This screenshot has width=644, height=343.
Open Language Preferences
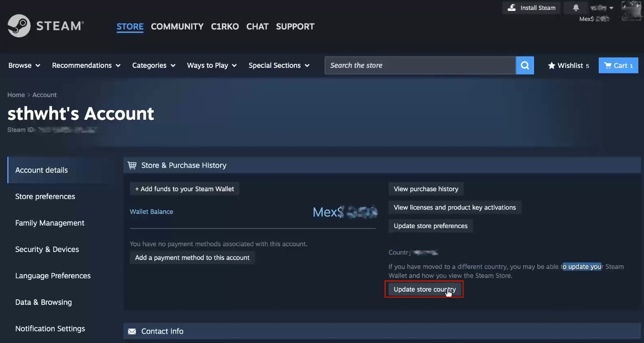point(53,276)
